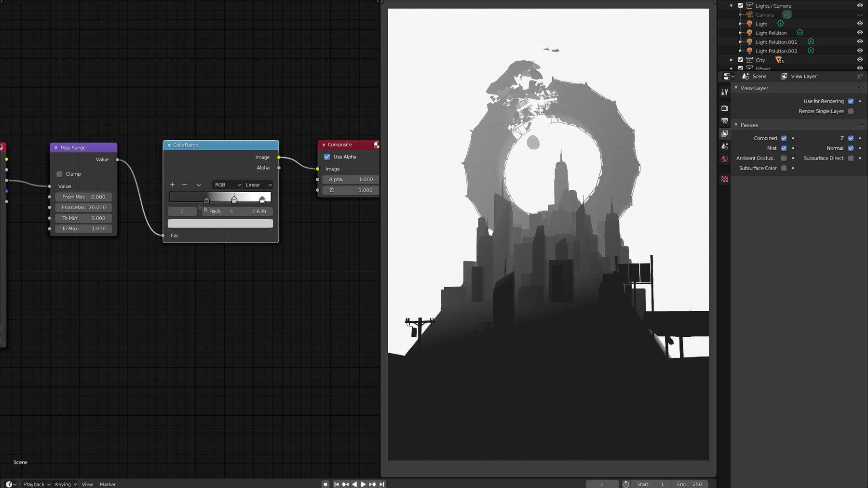This screenshot has height=488, width=868.
Task: Click the Light Polution.002 data icon
Action: (811, 51)
